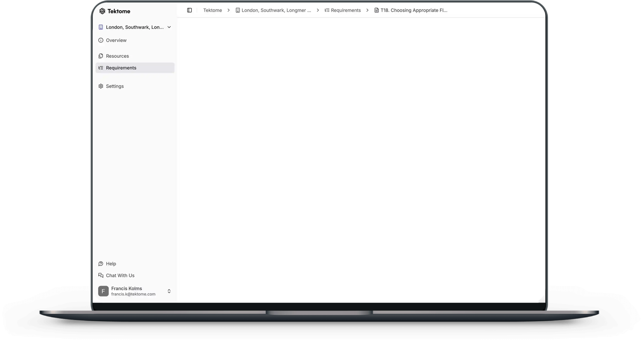644x342 pixels.
Task: Open the London, Southwark, Longmer breadcrumb
Action: pos(273,10)
